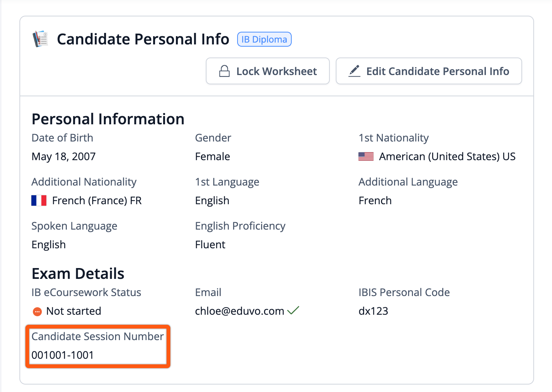Click the Not started eCoursework status text
This screenshot has height=392, width=552.
(x=74, y=311)
